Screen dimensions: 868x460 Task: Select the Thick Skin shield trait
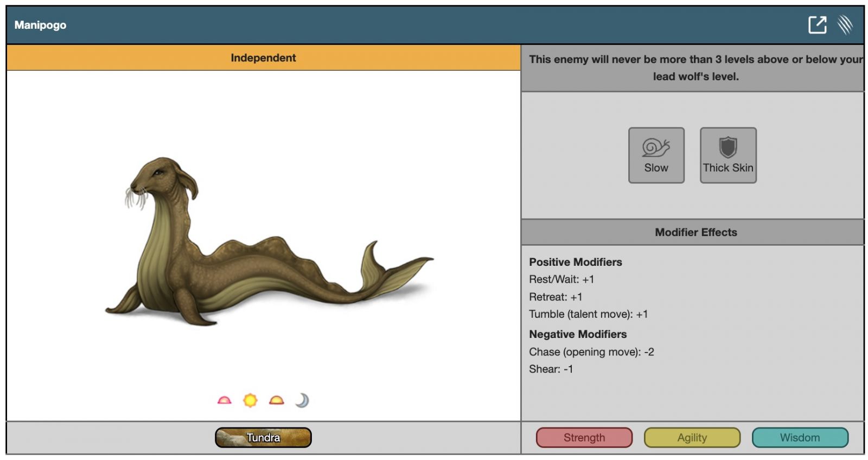tap(727, 155)
